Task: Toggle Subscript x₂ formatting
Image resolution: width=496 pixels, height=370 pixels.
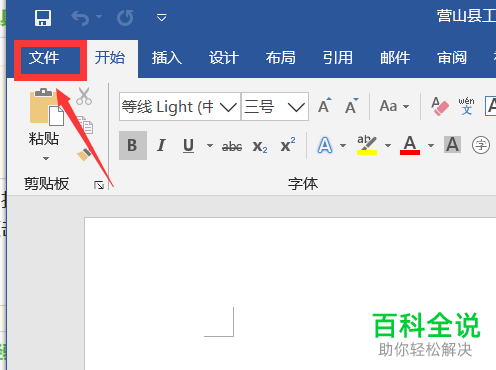Action: pyautogui.click(x=260, y=147)
